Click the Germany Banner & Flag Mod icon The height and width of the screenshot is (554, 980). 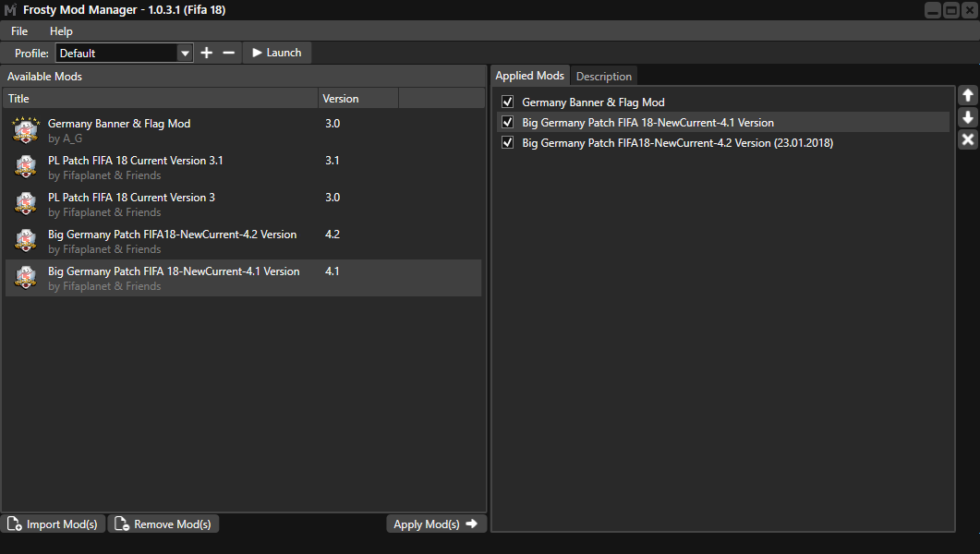pyautogui.click(x=26, y=130)
